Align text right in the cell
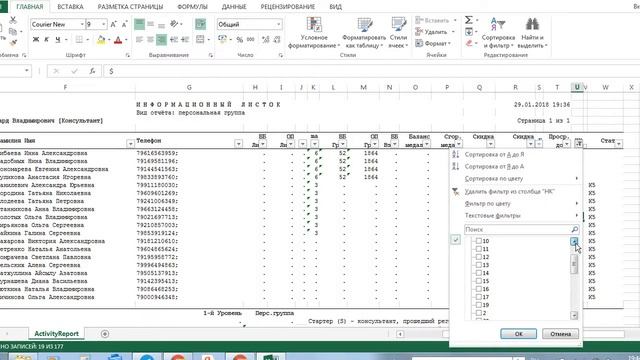Viewport: 640px width, 360px height. click(x=162, y=40)
